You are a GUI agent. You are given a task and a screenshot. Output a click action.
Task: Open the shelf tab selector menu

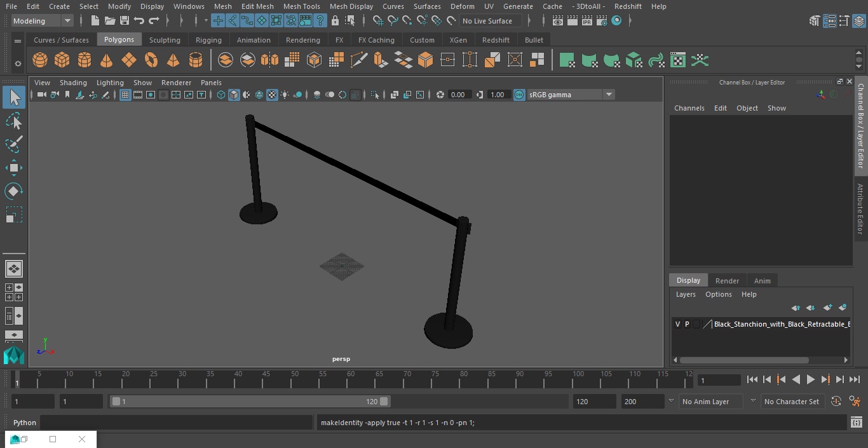point(18,41)
